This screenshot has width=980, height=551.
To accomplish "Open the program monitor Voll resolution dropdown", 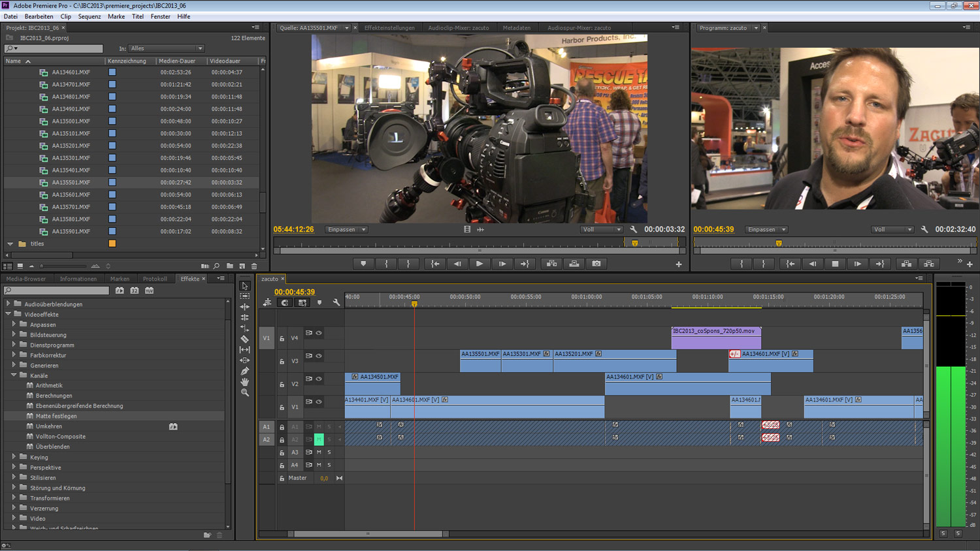I will click(892, 230).
